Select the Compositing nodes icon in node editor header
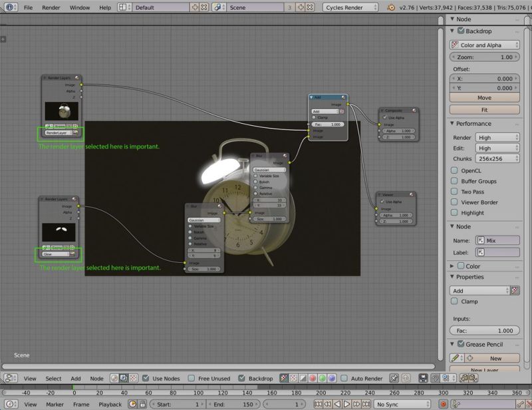The image size is (532, 410). (x=123, y=378)
